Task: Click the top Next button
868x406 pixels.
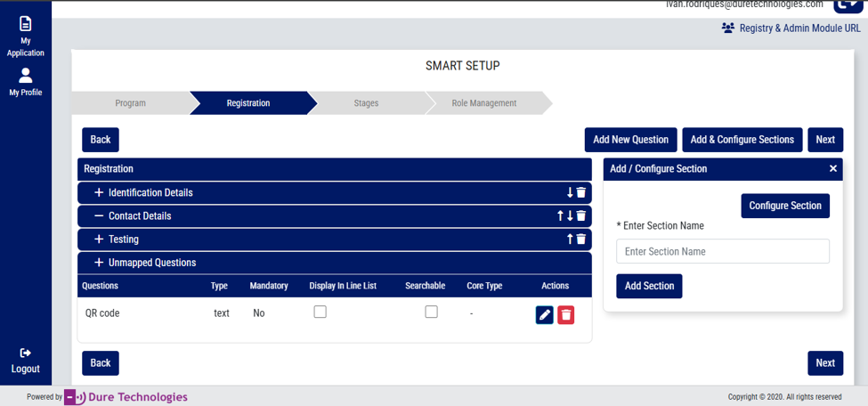Action: click(x=824, y=140)
